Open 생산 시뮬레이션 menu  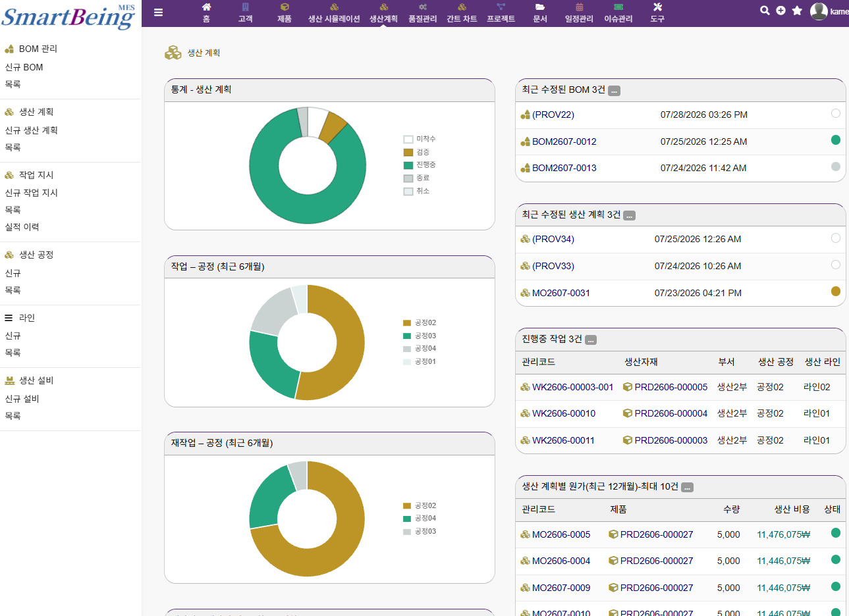tap(334, 13)
